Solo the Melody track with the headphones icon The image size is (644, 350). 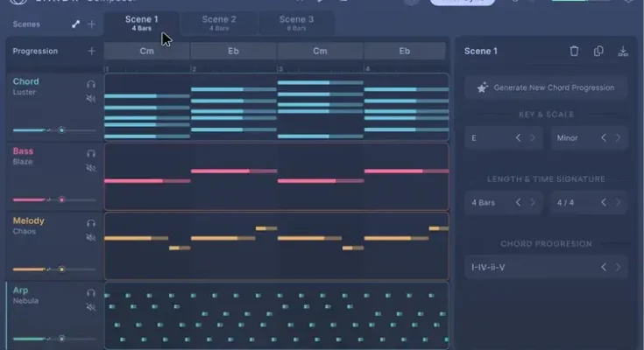(x=91, y=222)
